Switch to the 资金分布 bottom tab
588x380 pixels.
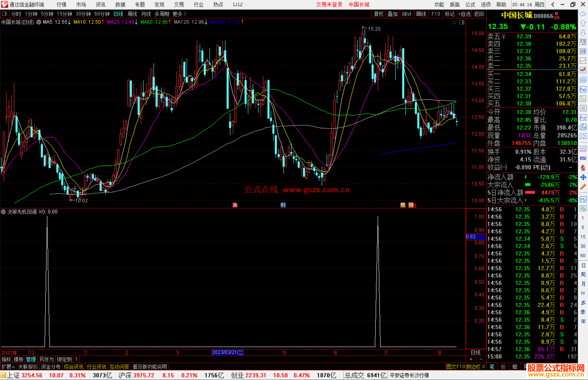(51, 367)
